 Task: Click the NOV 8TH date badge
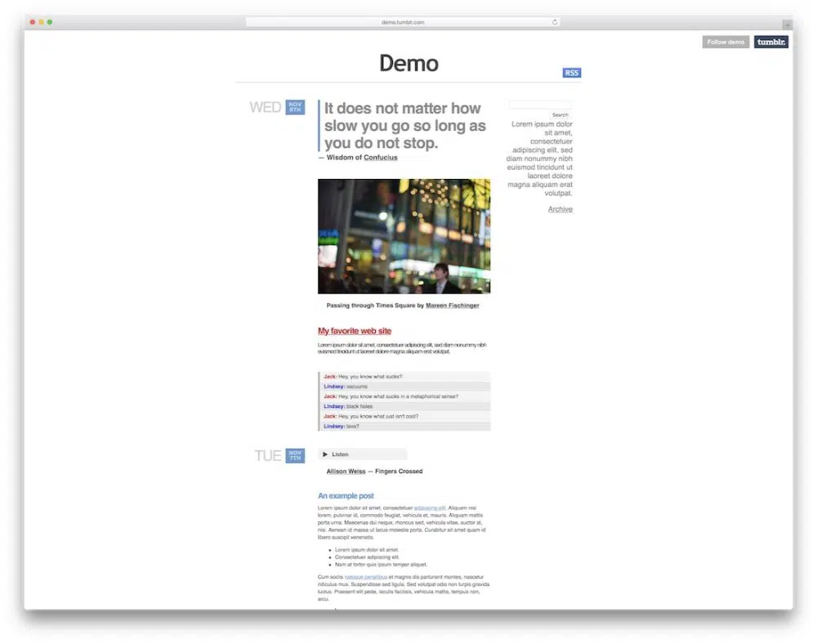pos(295,107)
